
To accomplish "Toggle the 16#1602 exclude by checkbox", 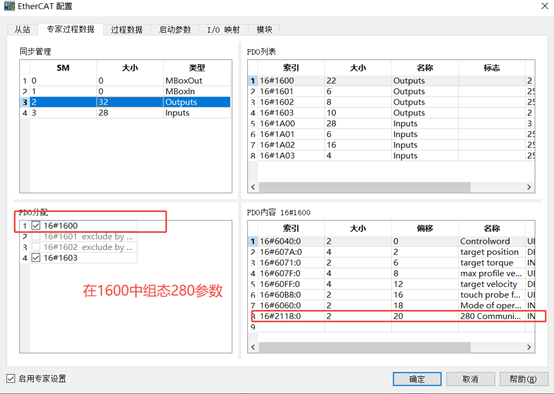I will pos(36,247).
